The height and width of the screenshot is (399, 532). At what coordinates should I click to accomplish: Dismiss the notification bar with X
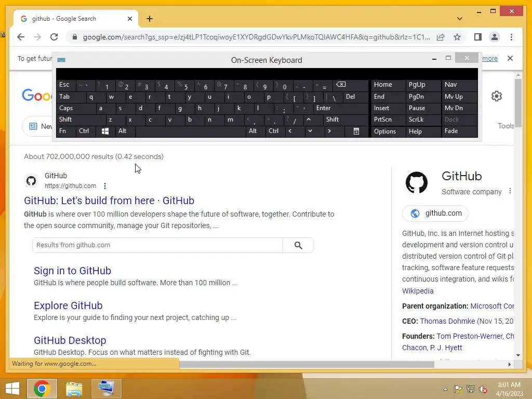click(510, 58)
